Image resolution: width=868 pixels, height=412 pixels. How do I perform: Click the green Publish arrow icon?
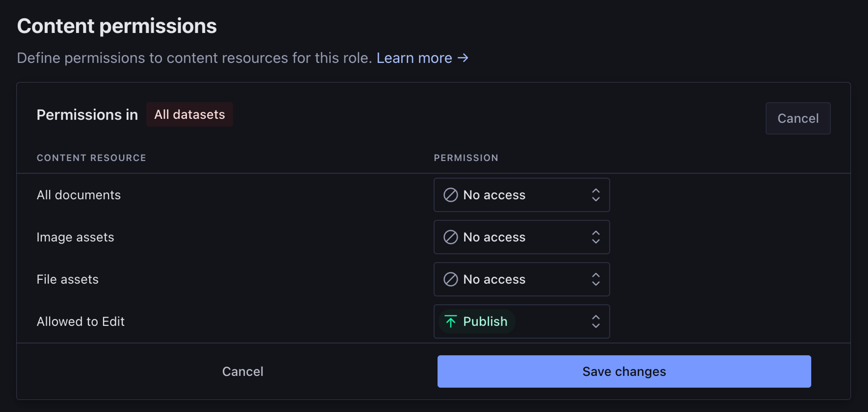tap(450, 321)
